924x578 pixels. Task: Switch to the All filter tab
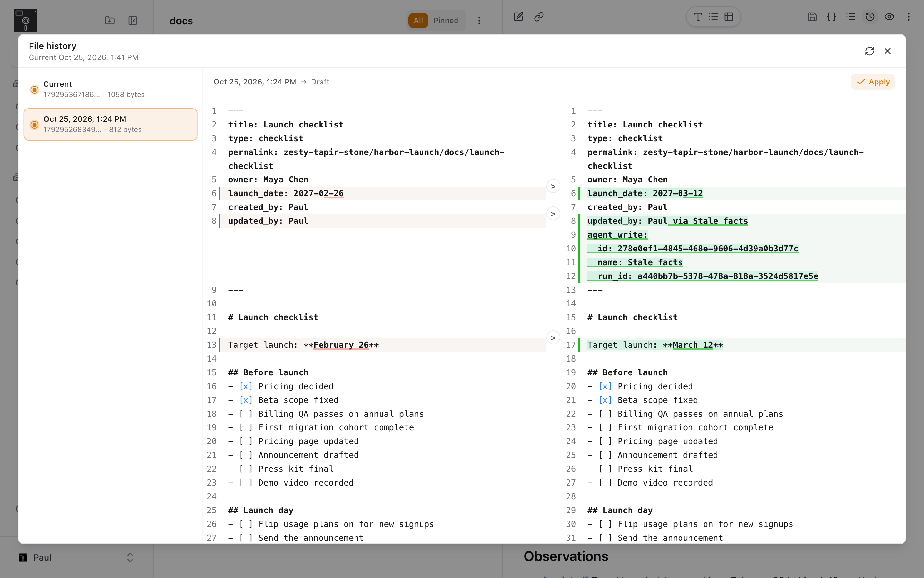[418, 21]
